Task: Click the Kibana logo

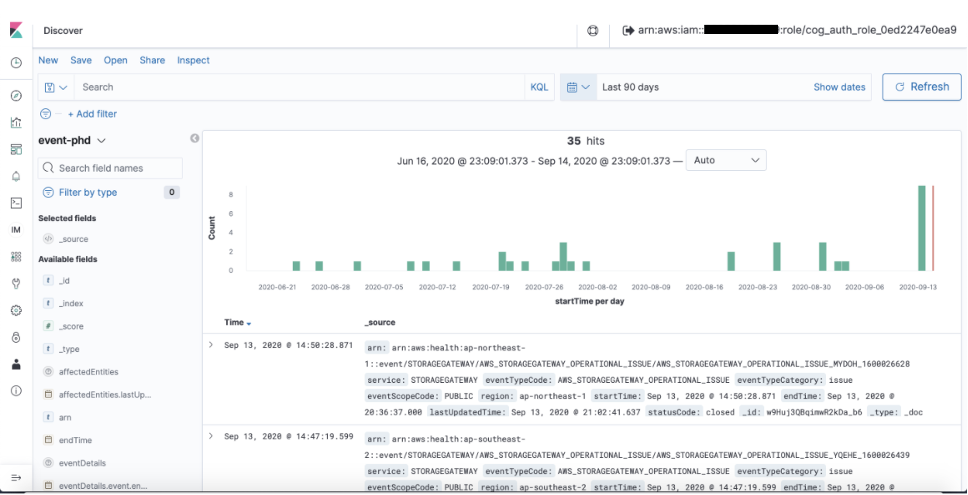Action: pos(16,31)
